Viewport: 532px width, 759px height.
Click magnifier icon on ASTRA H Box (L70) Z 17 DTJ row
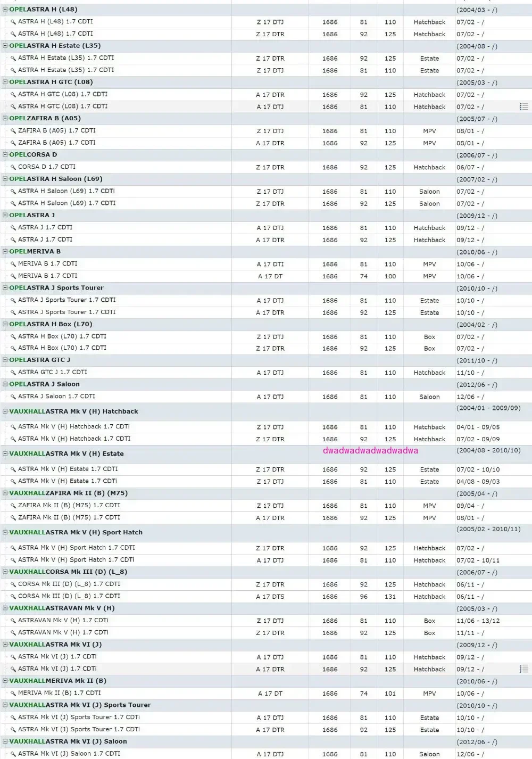click(13, 336)
